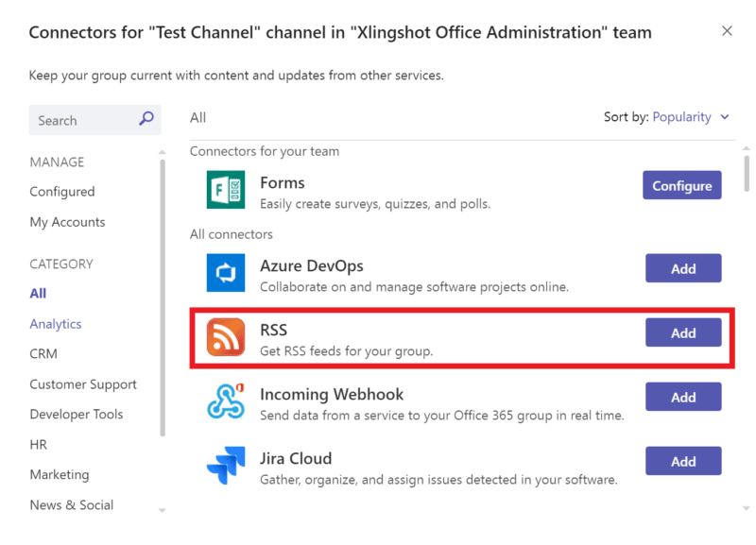Open My Accounts under Manage

66,222
